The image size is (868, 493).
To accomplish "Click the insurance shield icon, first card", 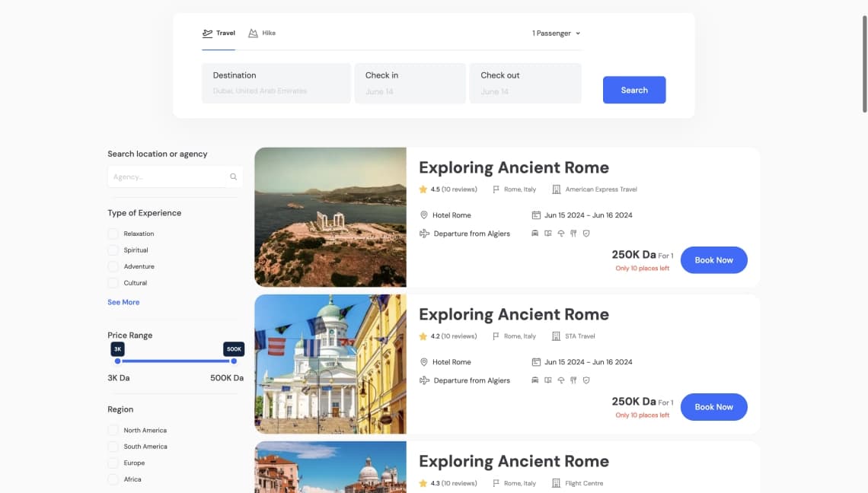I will 586,234.
